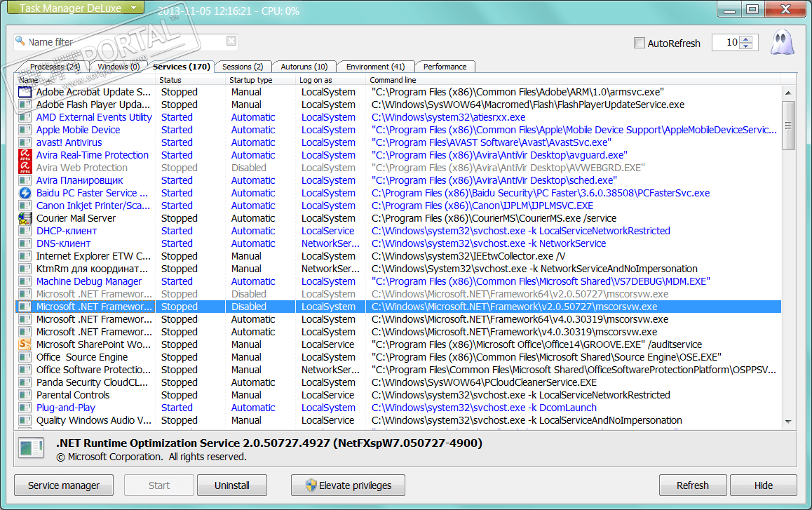Enable the AutoRefresh checkbox
This screenshot has height=510, width=812.
[640, 43]
